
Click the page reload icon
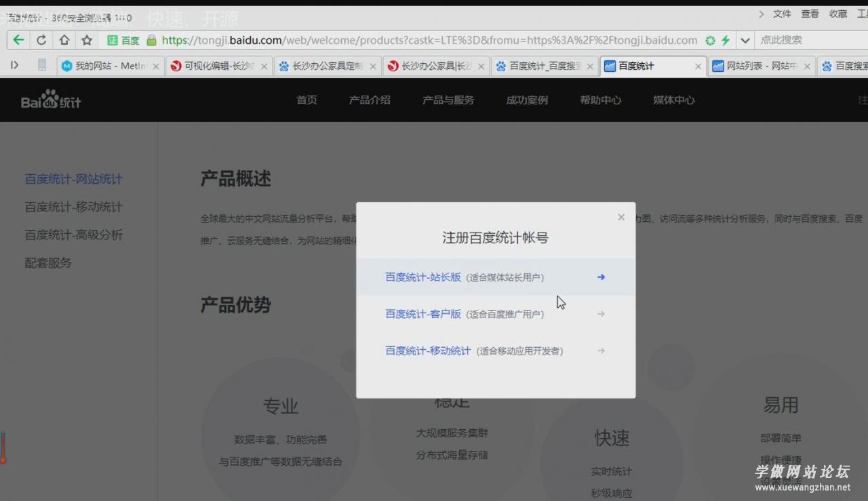[x=41, y=40]
